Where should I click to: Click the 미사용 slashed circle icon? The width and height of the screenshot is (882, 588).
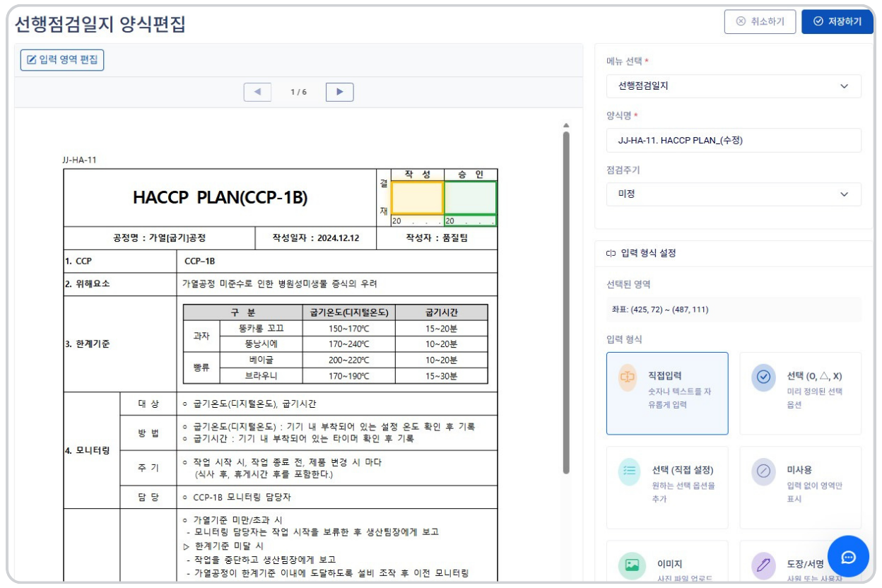[763, 471]
